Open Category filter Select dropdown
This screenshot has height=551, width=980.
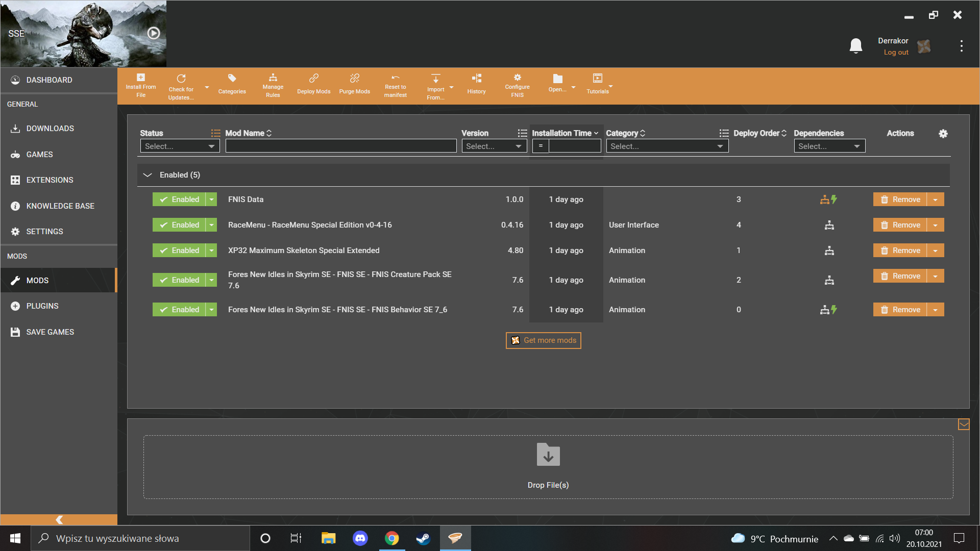click(667, 146)
